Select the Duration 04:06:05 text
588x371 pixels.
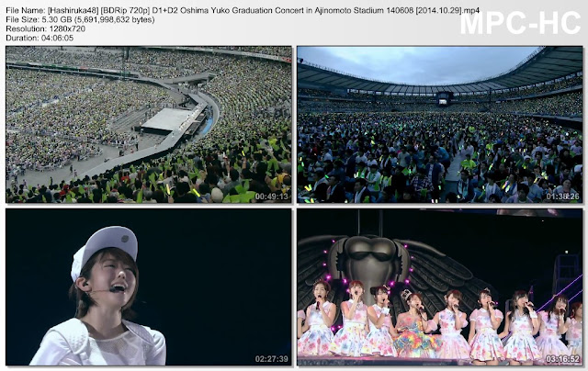(40, 38)
